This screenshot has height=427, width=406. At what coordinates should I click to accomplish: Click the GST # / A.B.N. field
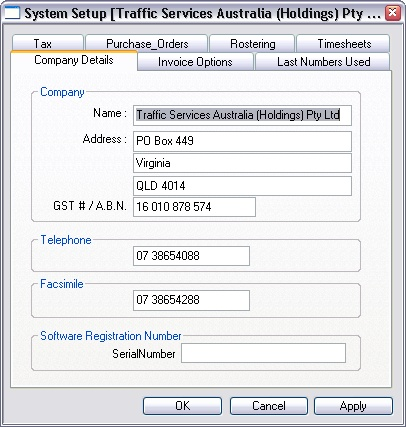pyautogui.click(x=194, y=207)
